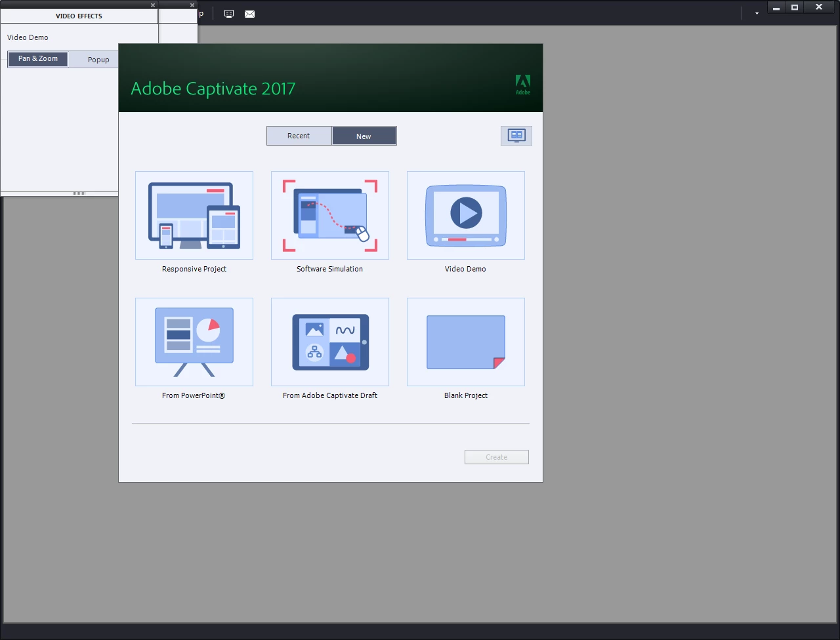Click the Blank Project label
The height and width of the screenshot is (640, 840).
pos(466,395)
